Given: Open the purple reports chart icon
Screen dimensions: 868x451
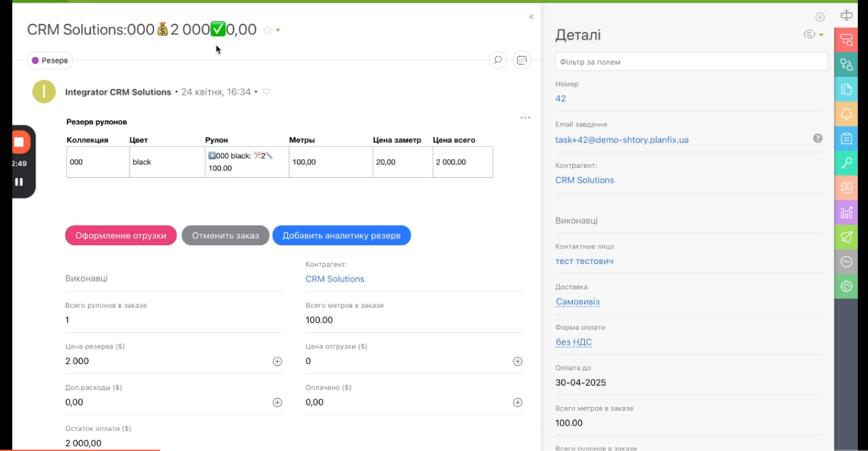Looking at the screenshot, I should click(846, 212).
